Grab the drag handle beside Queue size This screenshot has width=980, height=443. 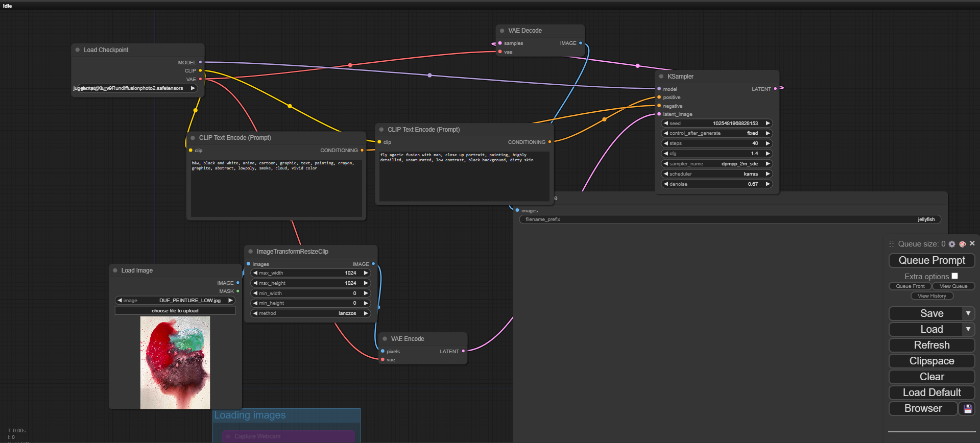(x=892, y=244)
